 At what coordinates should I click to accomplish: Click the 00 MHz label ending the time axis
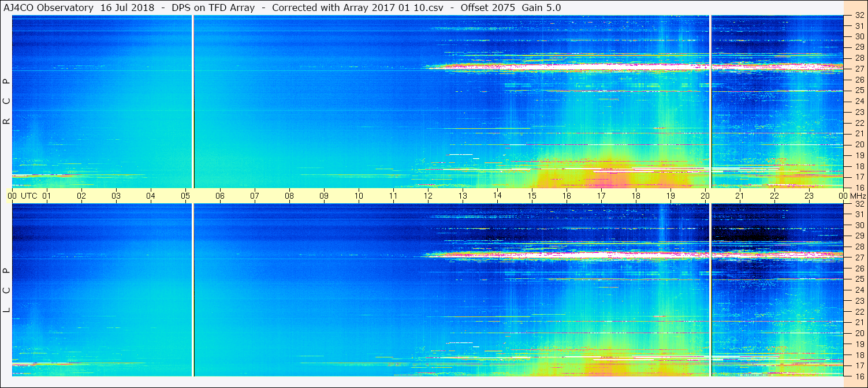click(853, 196)
